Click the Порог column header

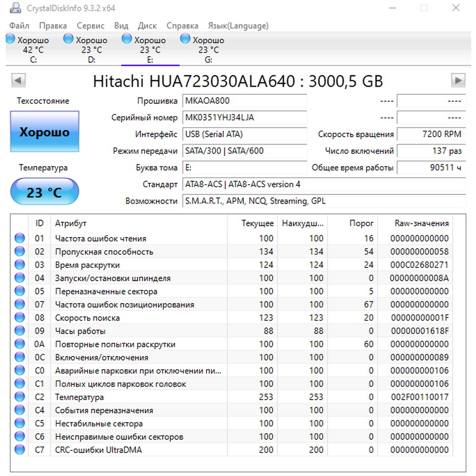(352, 223)
